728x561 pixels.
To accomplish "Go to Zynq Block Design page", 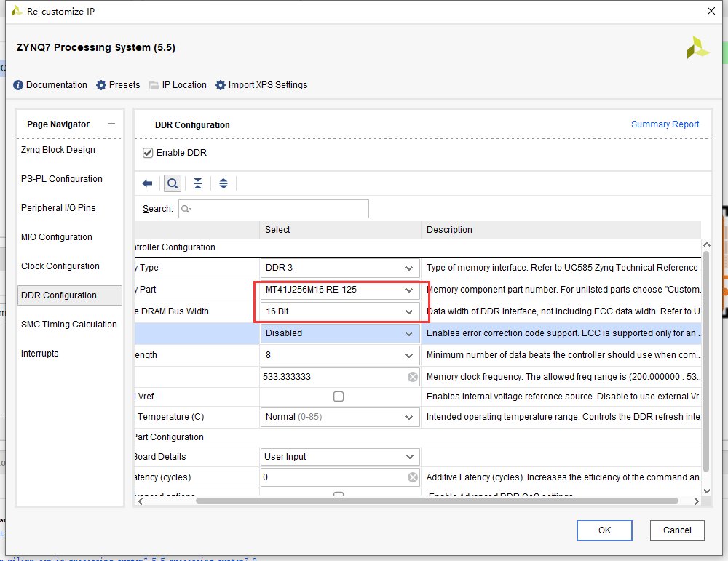I will click(x=58, y=150).
